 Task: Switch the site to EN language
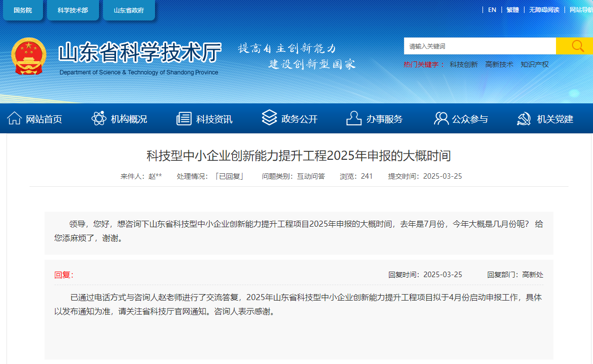492,10
